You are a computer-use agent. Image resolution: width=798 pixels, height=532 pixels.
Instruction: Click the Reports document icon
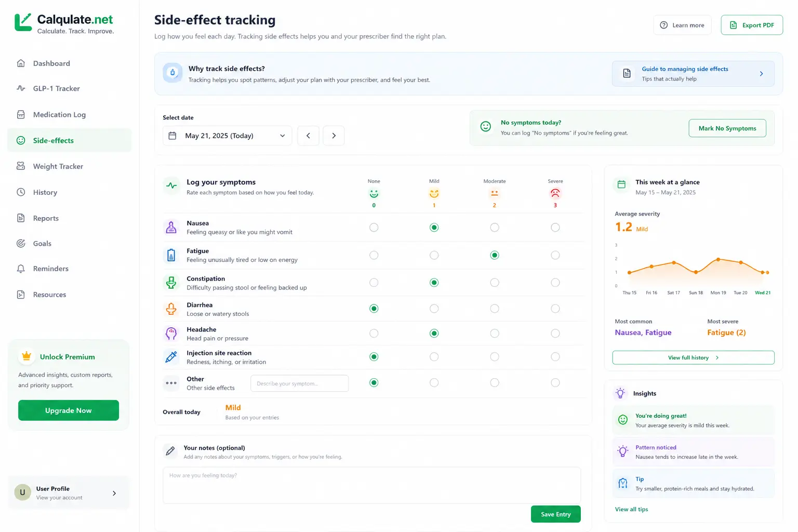click(x=21, y=218)
